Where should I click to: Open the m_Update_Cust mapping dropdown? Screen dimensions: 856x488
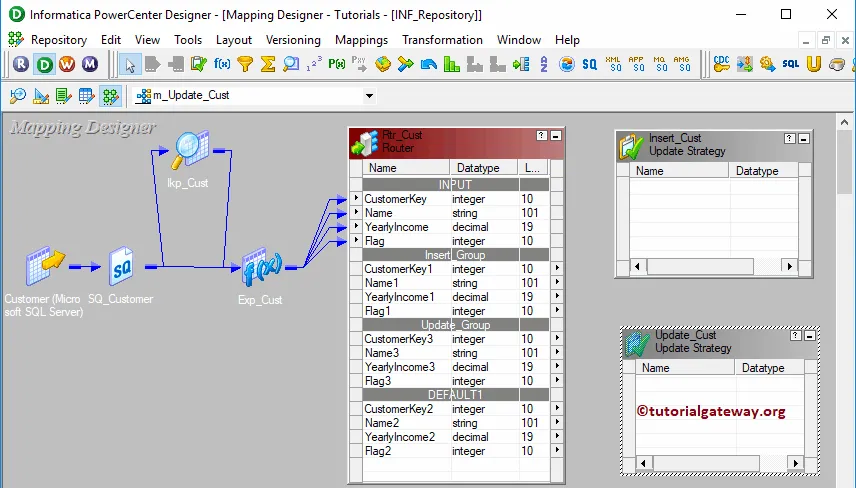370,96
